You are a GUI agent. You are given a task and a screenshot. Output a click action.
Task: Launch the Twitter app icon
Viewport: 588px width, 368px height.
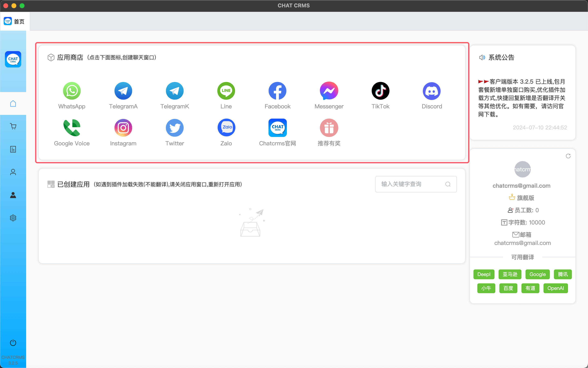click(x=174, y=128)
